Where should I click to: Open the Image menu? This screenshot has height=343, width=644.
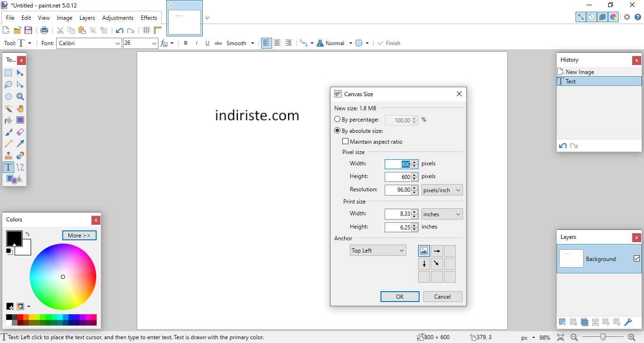pyautogui.click(x=65, y=18)
